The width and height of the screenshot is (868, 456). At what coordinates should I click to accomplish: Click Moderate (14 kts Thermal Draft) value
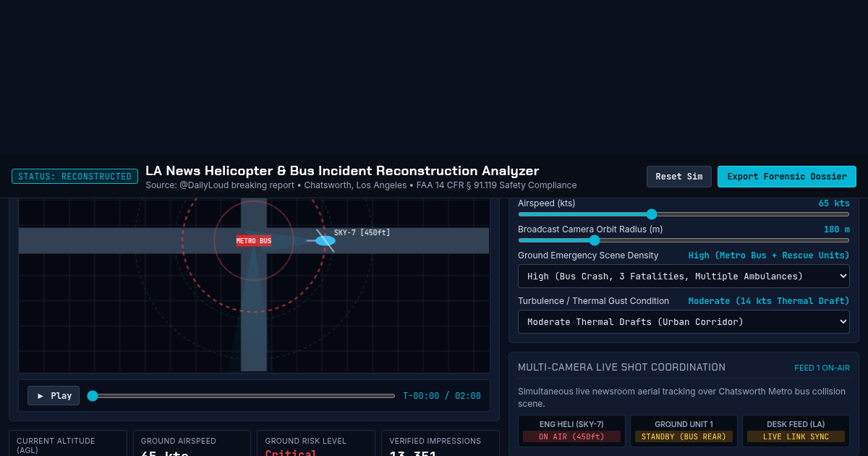[x=769, y=301]
